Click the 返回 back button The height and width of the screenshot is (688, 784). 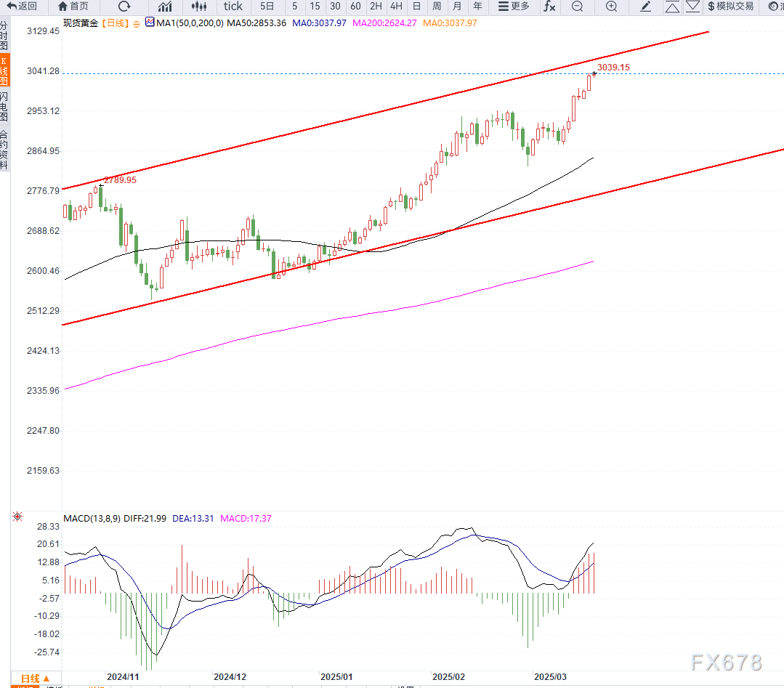pyautogui.click(x=22, y=7)
